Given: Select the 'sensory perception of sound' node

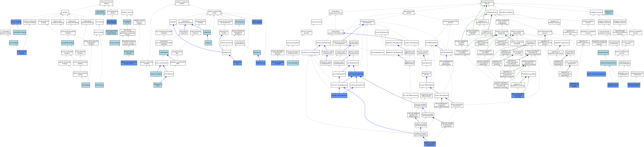Looking at the screenshot, I should click(277, 63).
